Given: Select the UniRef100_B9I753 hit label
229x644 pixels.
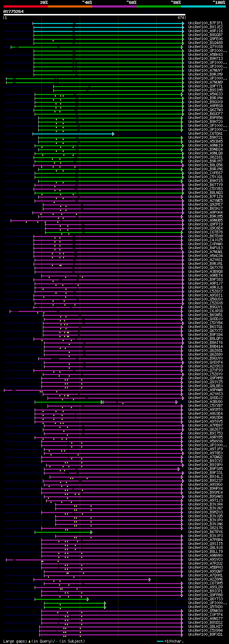Looking at the screenshot, I should click(x=205, y=434).
